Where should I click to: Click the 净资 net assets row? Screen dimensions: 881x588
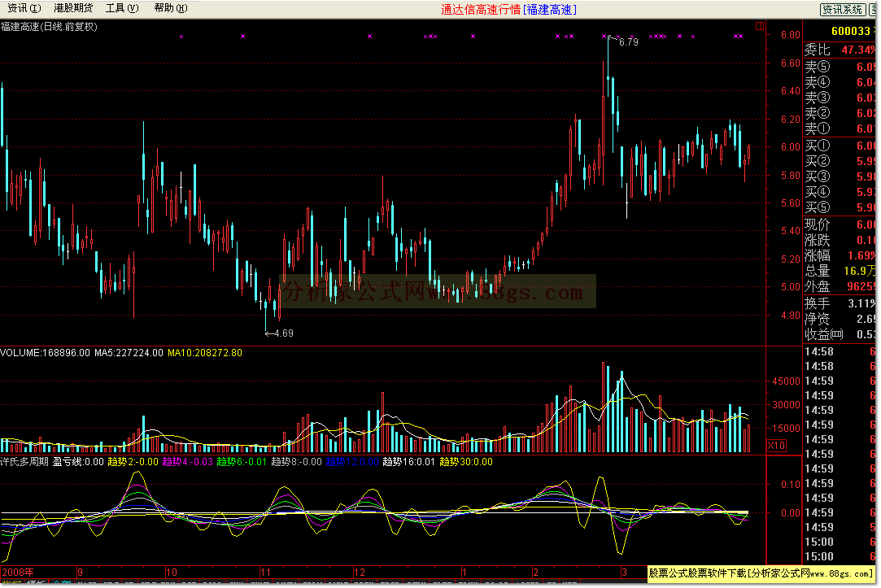(x=840, y=319)
